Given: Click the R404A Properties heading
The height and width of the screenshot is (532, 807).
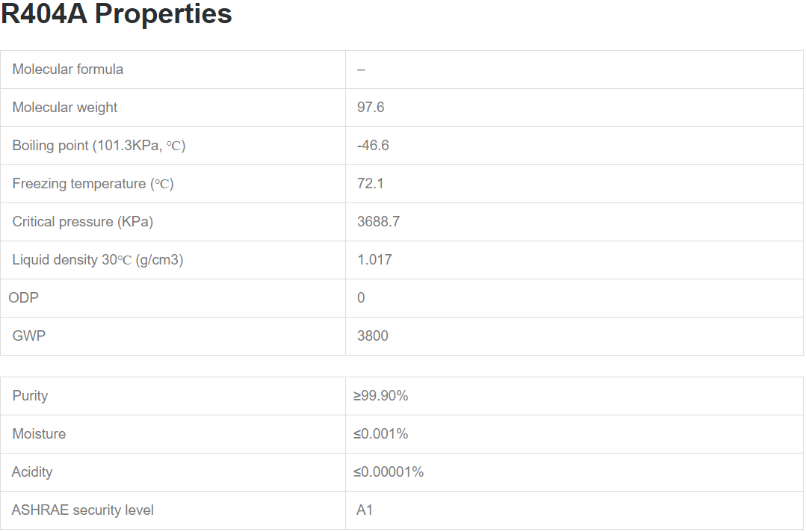Looking at the screenshot, I should pyautogui.click(x=117, y=15).
